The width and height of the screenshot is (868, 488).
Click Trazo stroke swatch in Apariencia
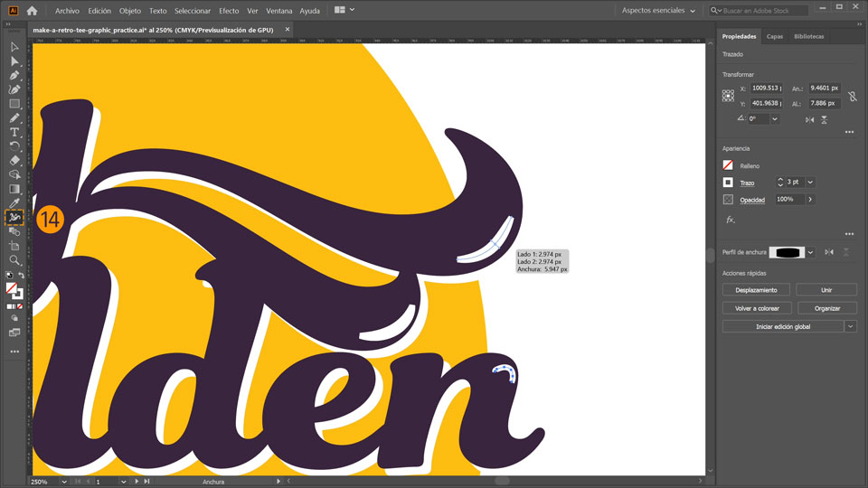[728, 182]
